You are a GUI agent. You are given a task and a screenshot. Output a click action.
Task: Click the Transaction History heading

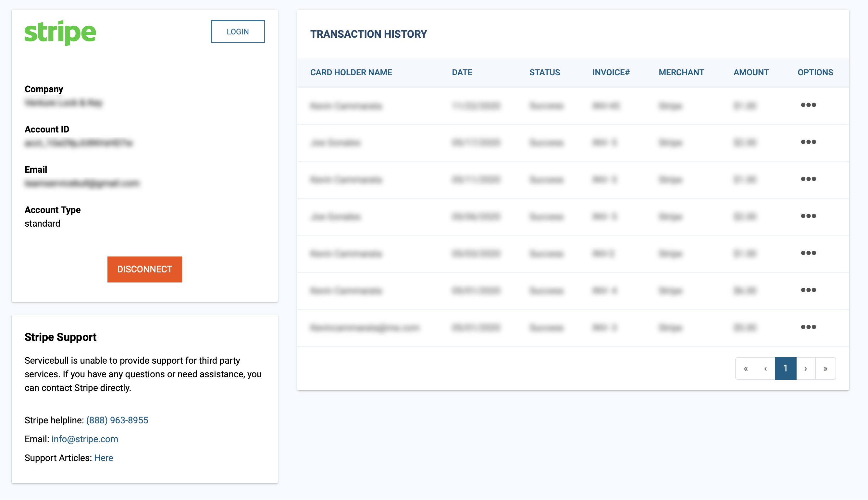[x=369, y=34]
